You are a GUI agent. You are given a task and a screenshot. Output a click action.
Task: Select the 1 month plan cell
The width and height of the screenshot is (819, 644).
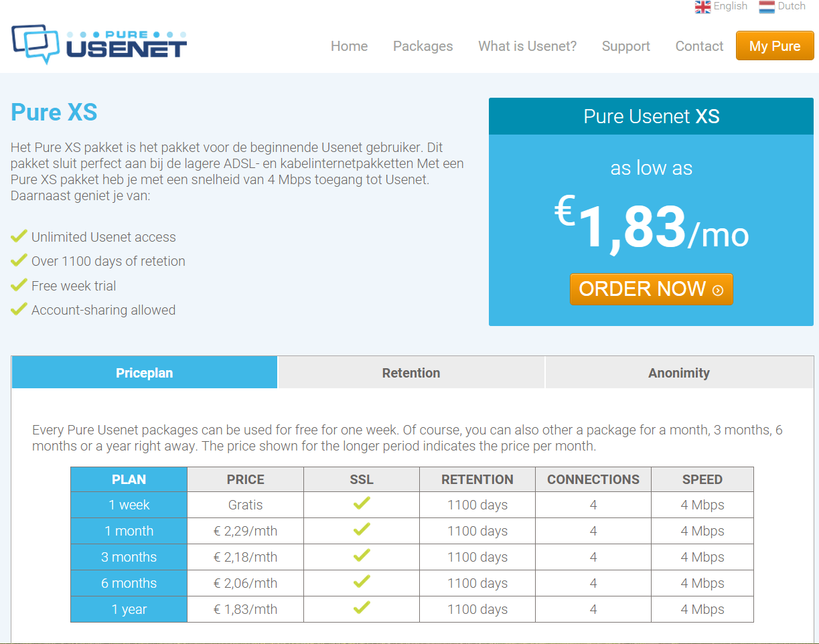(129, 531)
